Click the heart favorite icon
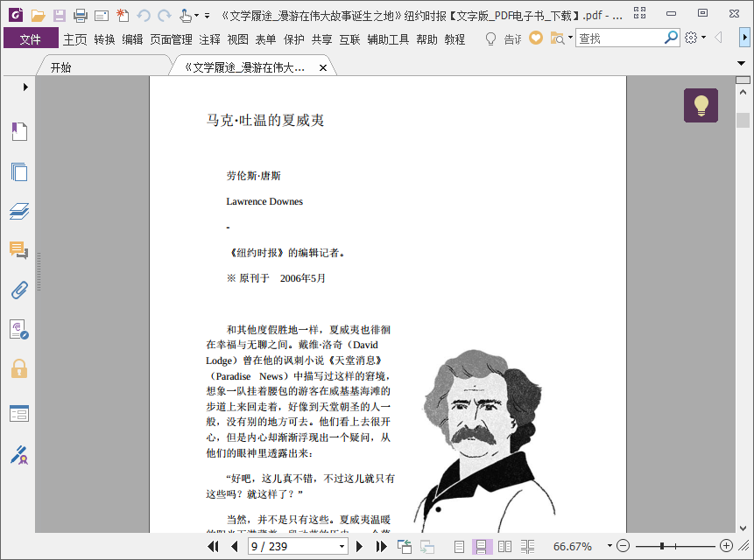The height and width of the screenshot is (560, 754). click(x=536, y=38)
